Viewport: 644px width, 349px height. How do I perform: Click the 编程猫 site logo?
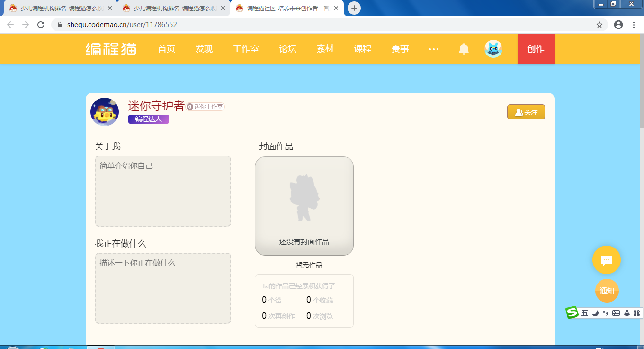(111, 49)
